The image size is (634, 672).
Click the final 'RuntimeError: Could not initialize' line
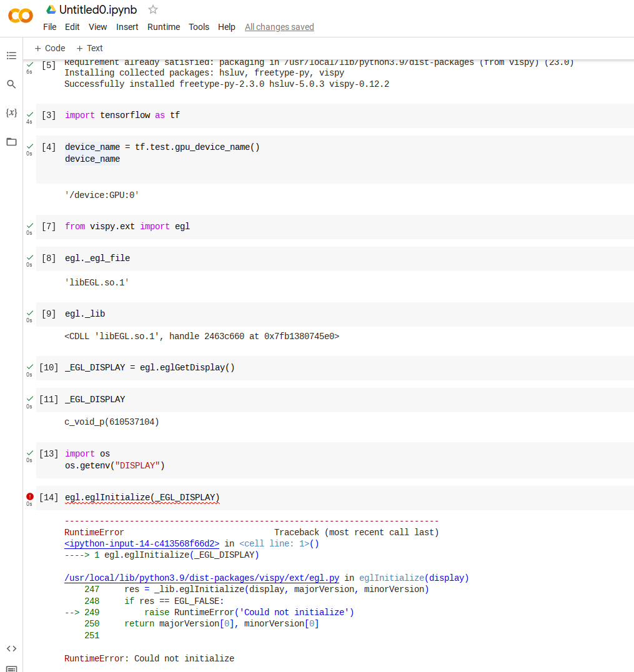tap(149, 658)
